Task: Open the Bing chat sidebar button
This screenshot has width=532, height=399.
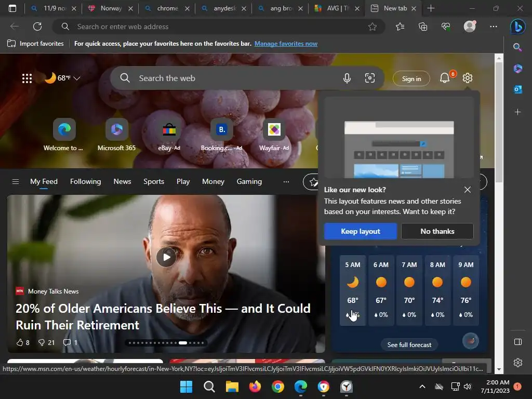Action: click(518, 26)
